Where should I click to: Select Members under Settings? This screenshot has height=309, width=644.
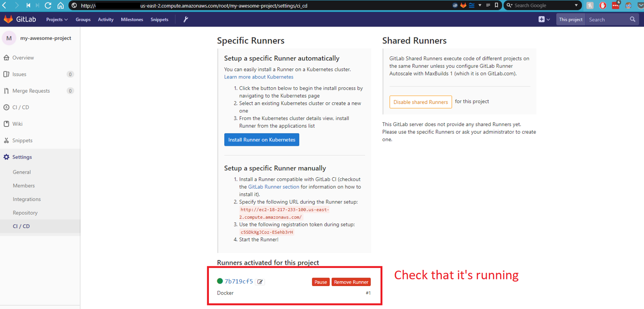(24, 186)
